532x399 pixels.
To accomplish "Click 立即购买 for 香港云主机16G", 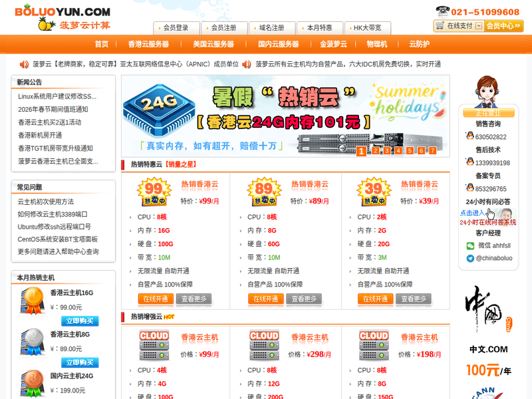I will [x=80, y=321].
